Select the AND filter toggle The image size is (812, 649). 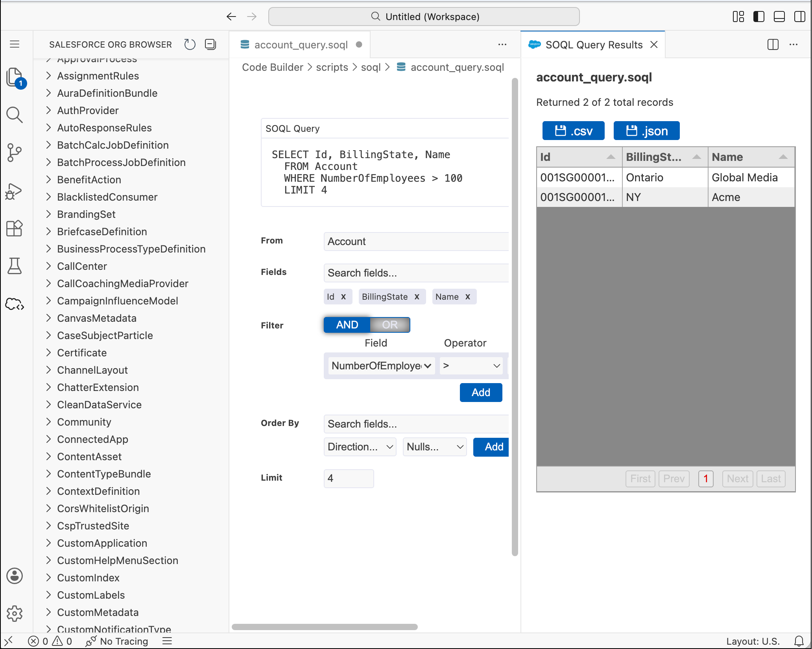click(347, 324)
